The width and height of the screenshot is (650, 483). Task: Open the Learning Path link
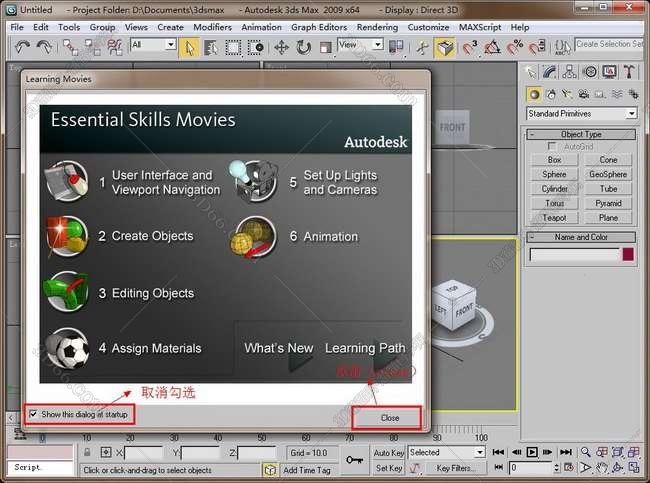[x=365, y=348]
